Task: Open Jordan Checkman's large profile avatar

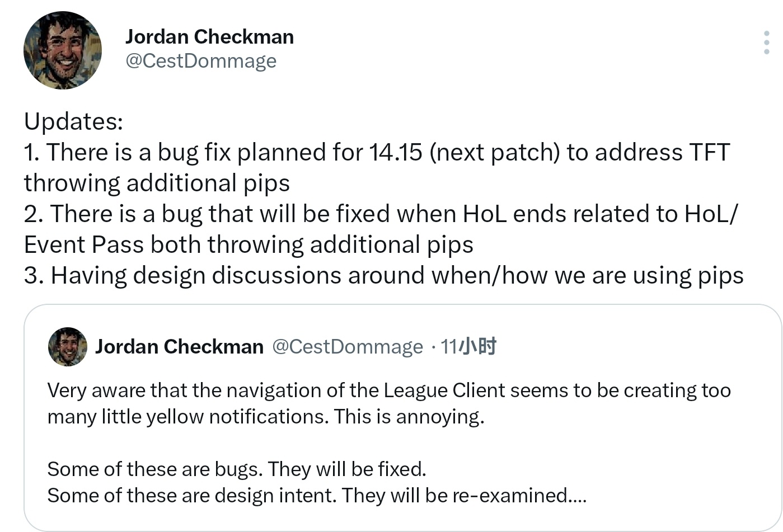Action: pos(63,50)
